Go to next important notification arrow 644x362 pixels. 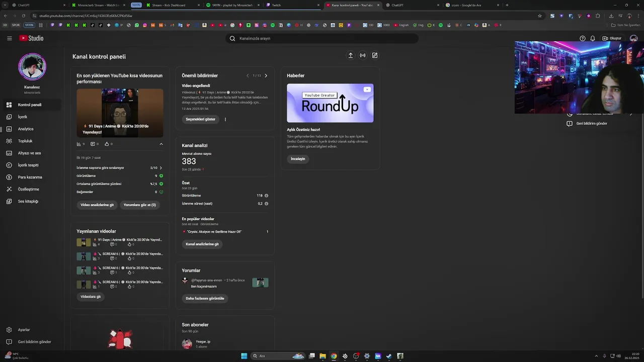(266, 75)
